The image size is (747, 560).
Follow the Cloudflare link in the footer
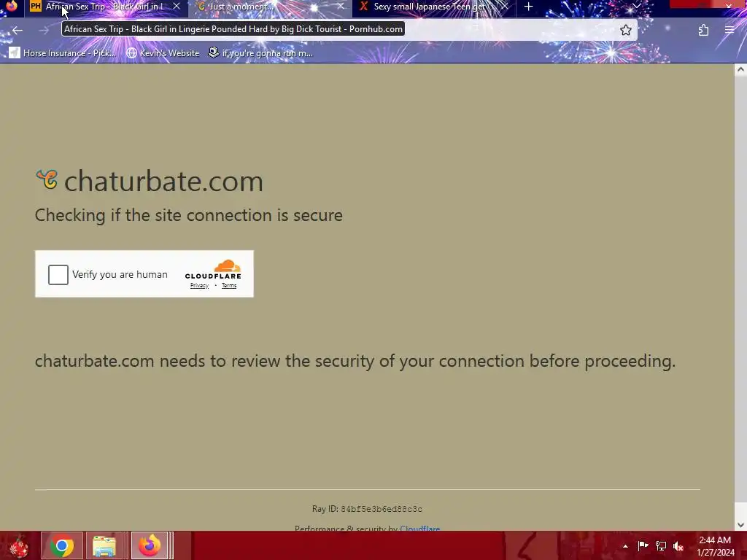419,528
